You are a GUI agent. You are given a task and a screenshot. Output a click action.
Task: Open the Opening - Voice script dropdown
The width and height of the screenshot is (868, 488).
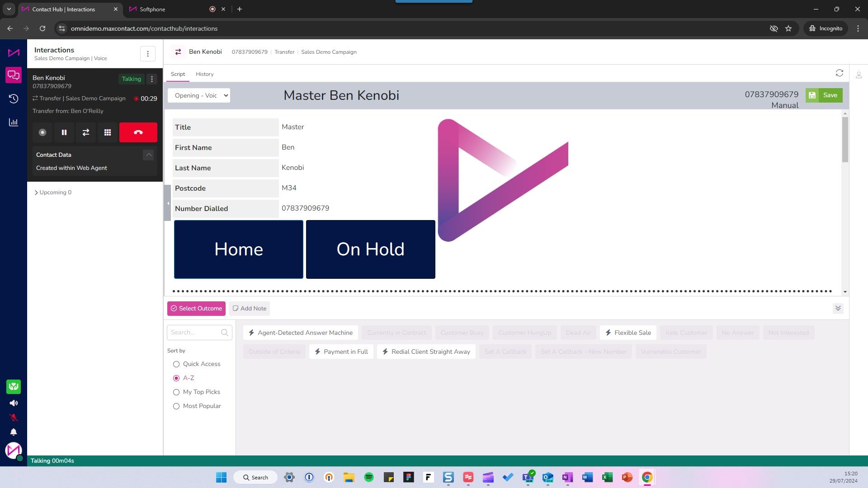[199, 95]
